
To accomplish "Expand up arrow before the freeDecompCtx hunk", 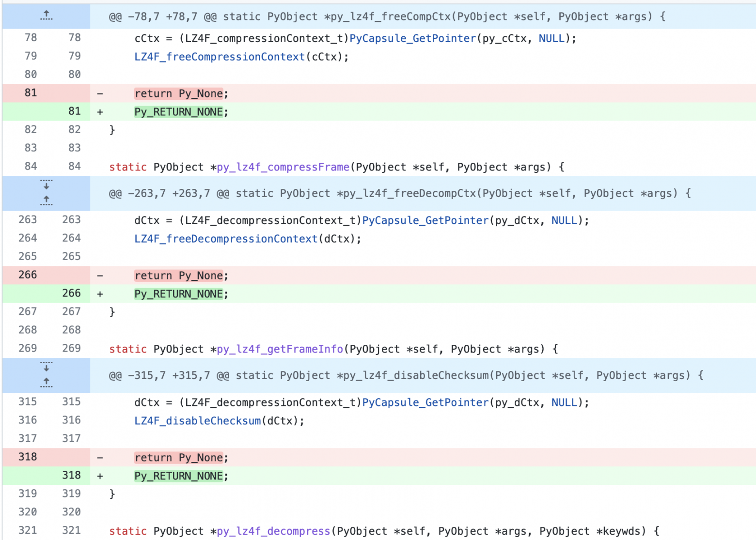I will point(46,200).
